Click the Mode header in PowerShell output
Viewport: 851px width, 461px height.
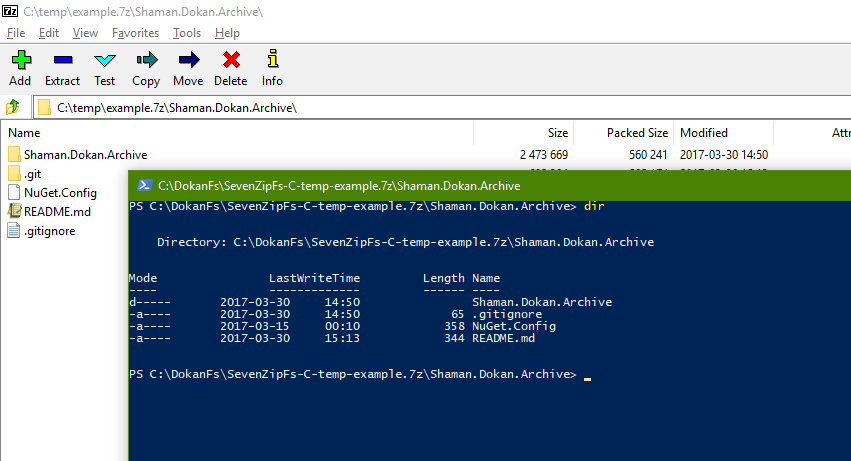(x=143, y=278)
